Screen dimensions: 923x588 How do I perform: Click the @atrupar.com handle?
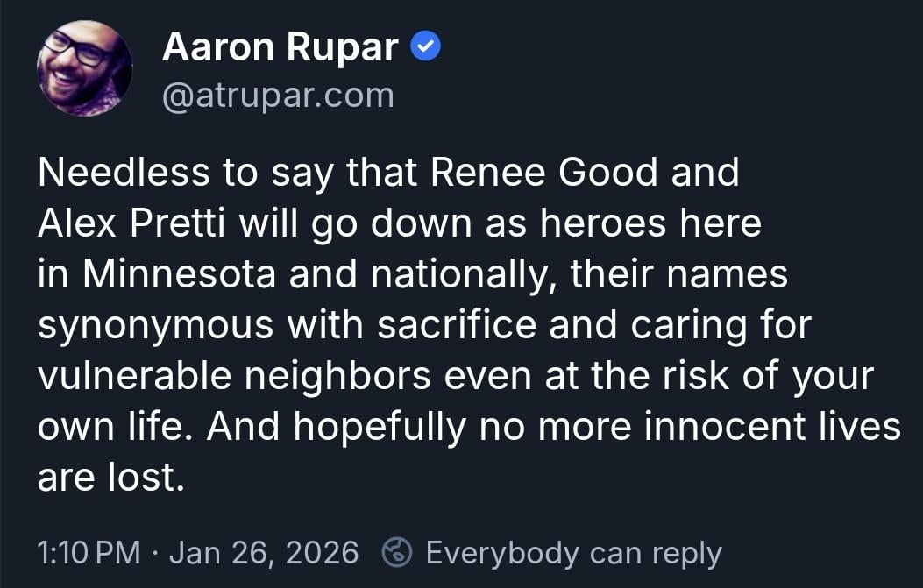pyautogui.click(x=278, y=95)
